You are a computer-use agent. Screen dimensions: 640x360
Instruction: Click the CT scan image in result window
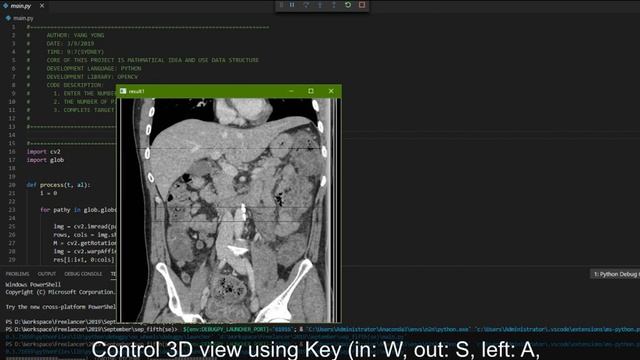click(x=229, y=210)
